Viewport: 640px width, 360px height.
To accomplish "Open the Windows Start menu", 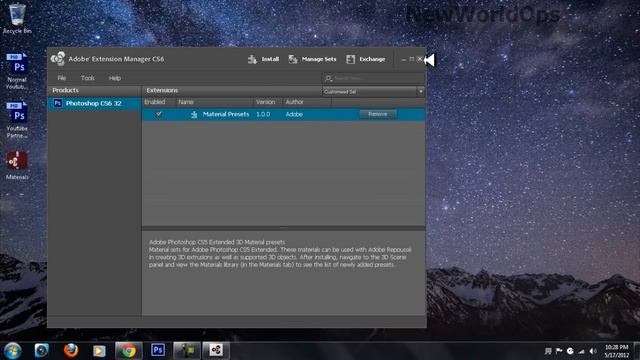I will (12, 351).
